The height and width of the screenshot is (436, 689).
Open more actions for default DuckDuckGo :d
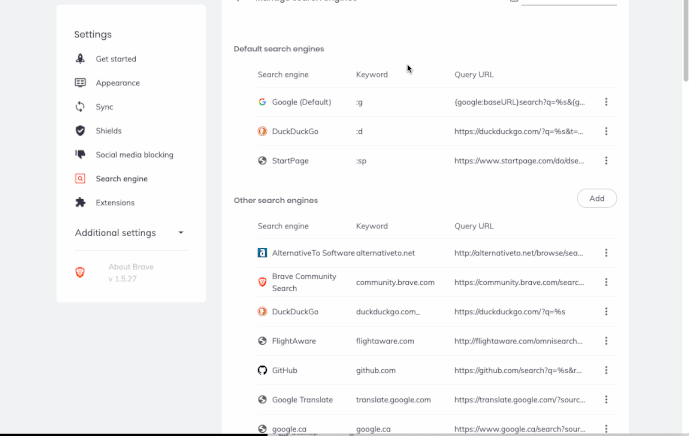(x=606, y=131)
